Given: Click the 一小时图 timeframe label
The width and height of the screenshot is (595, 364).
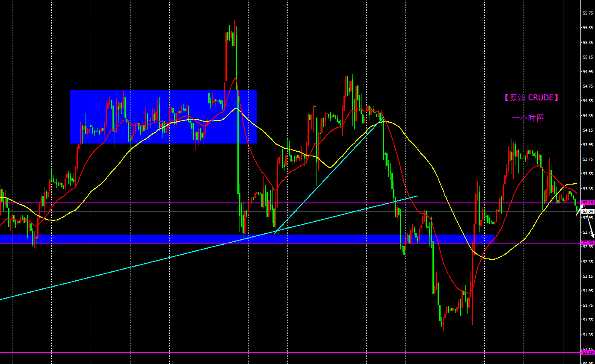Looking at the screenshot, I should pyautogui.click(x=528, y=118).
